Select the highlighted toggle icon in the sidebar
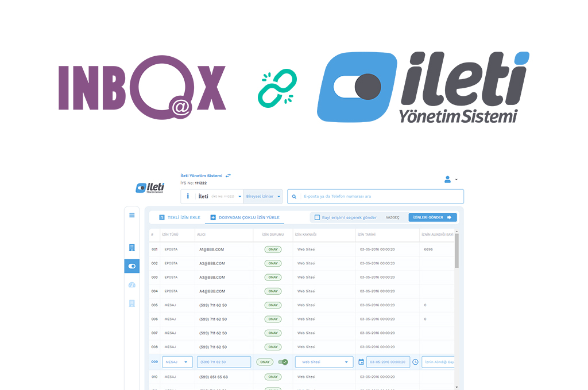Viewport: 588px width, 390px height. click(131, 266)
